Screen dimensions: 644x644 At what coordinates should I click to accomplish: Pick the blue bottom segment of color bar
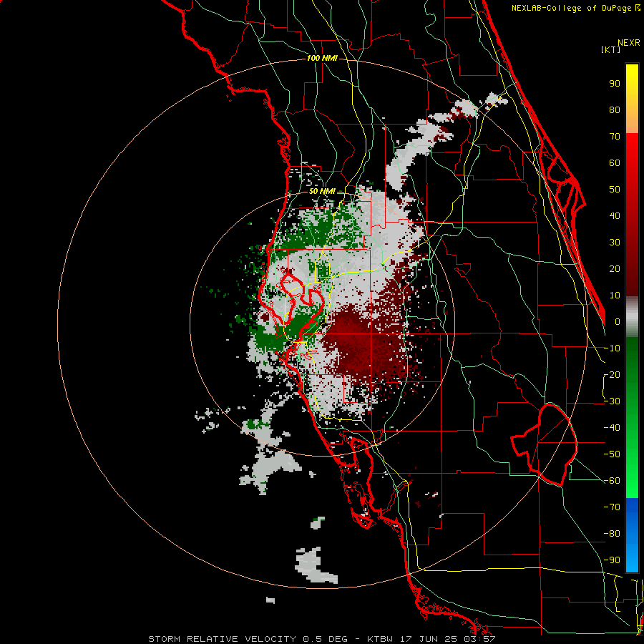[x=632, y=535]
